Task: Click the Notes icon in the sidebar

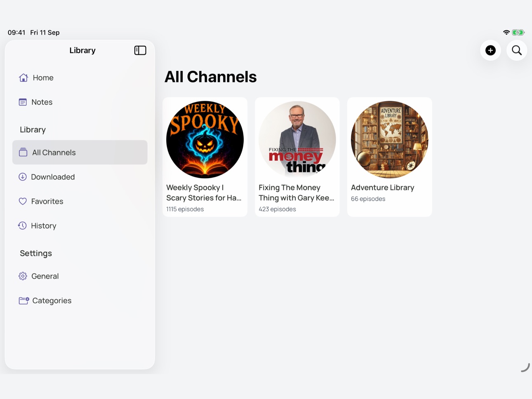Action: pyautogui.click(x=23, y=102)
